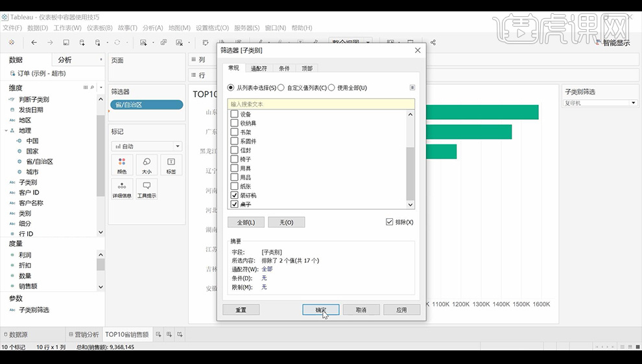Click the new worksheet tab icon at bottom
This screenshot has width=642, height=364.
[x=158, y=335]
